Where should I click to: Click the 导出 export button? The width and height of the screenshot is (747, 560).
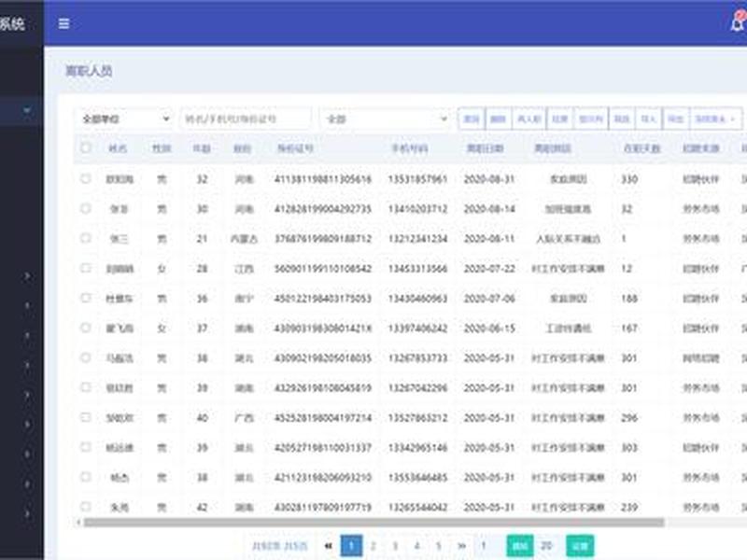pos(675,119)
